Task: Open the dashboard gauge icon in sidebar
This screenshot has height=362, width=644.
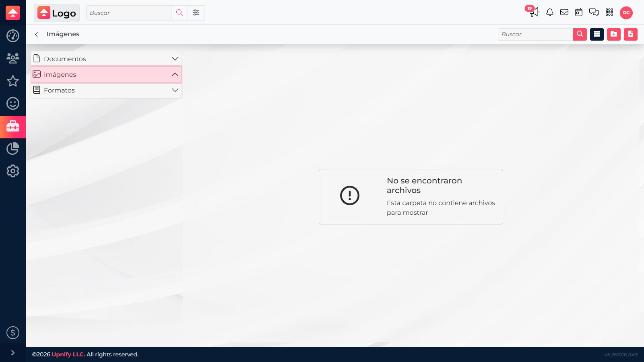Action: tap(13, 36)
